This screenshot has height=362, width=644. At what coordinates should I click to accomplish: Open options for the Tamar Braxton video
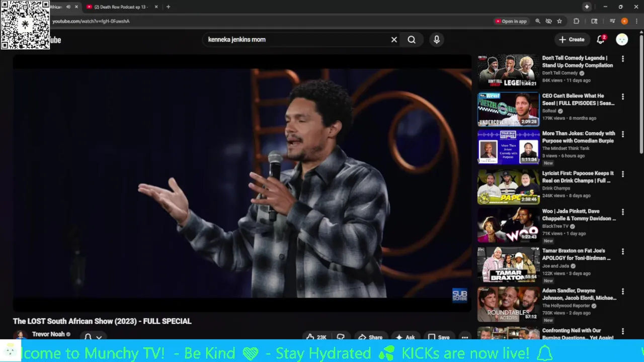click(623, 251)
